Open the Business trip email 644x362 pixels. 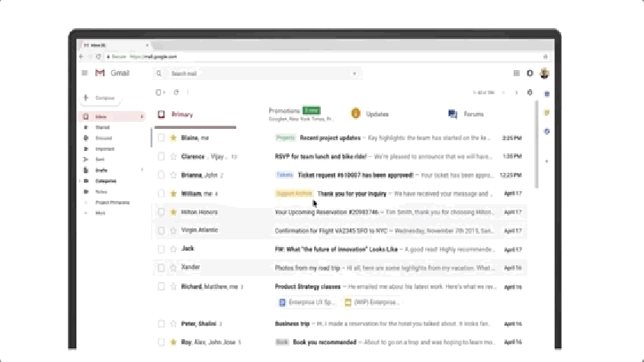(x=339, y=324)
